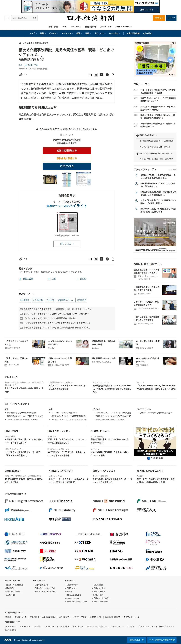Click the 日本経済新聞 masthead logo
181x644 pixels.
(x=90, y=18)
